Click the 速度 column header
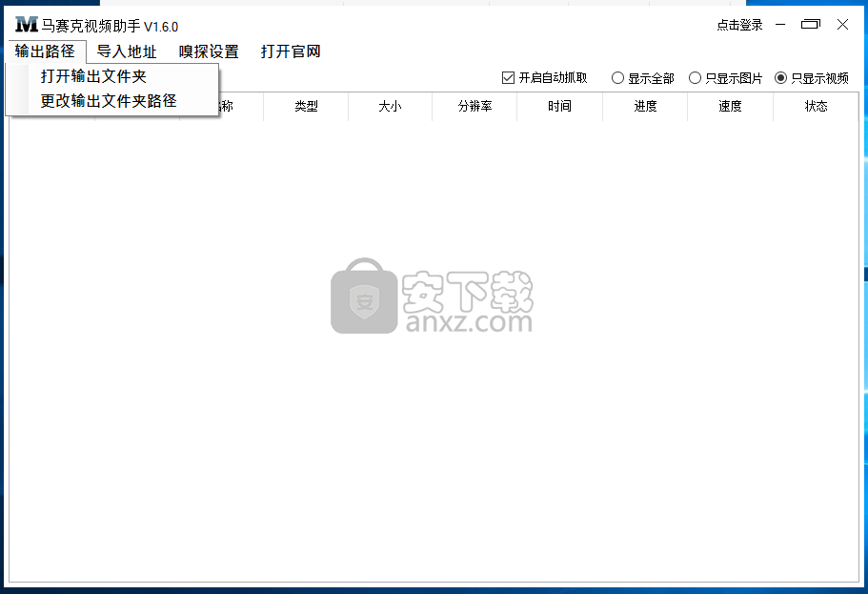This screenshot has height=594, width=868. (x=730, y=107)
